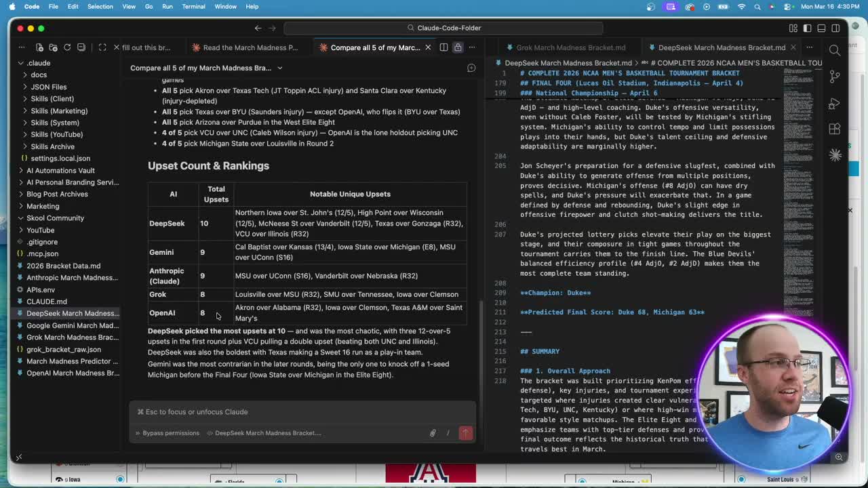Image resolution: width=868 pixels, height=488 pixels.
Task: Expand the AI Automations Vault folder
Action: pos(60,170)
